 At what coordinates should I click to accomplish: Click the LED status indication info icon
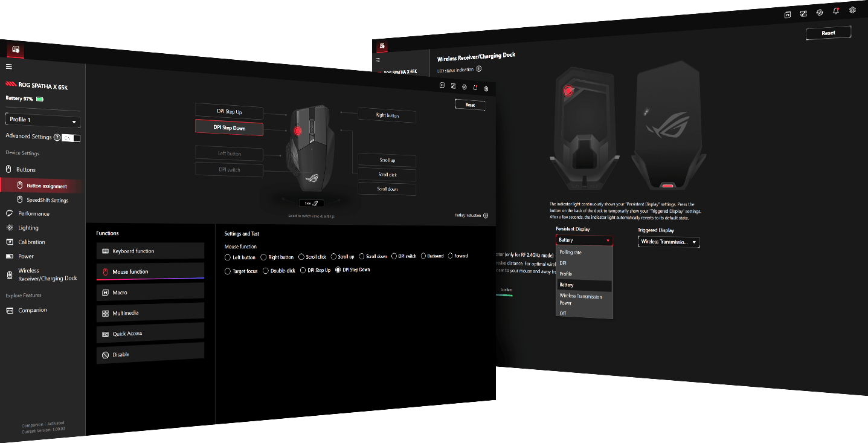tap(479, 69)
